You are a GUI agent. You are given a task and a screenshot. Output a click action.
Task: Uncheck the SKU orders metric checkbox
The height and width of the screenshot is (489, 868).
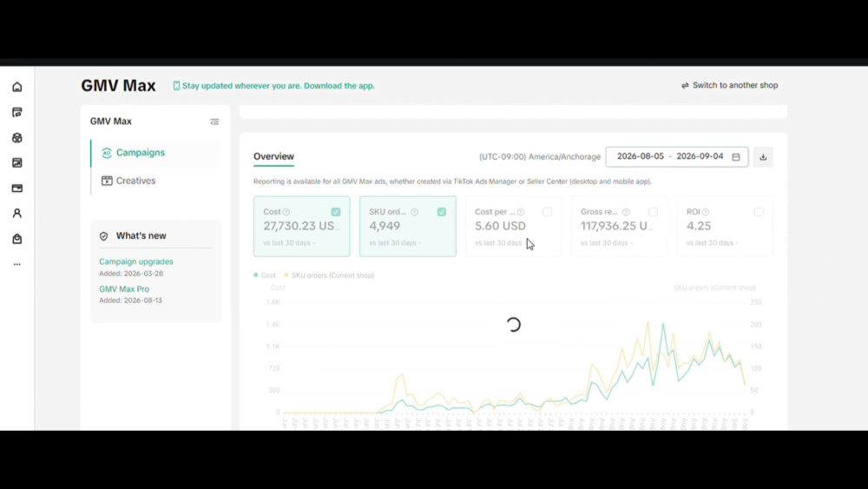click(x=441, y=212)
